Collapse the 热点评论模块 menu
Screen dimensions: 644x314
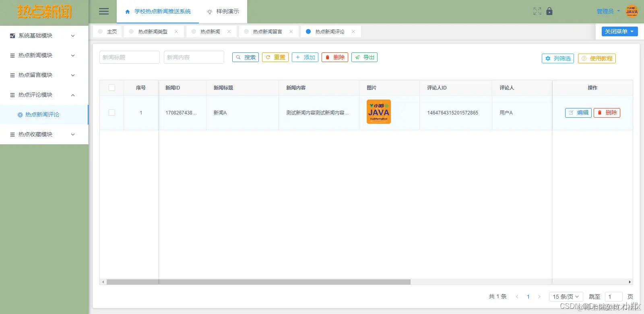(x=44, y=95)
